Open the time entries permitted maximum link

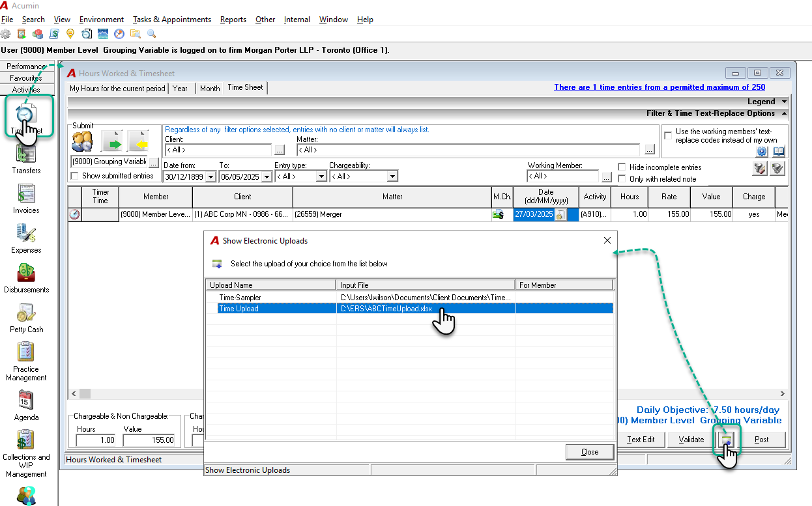pyautogui.click(x=660, y=87)
